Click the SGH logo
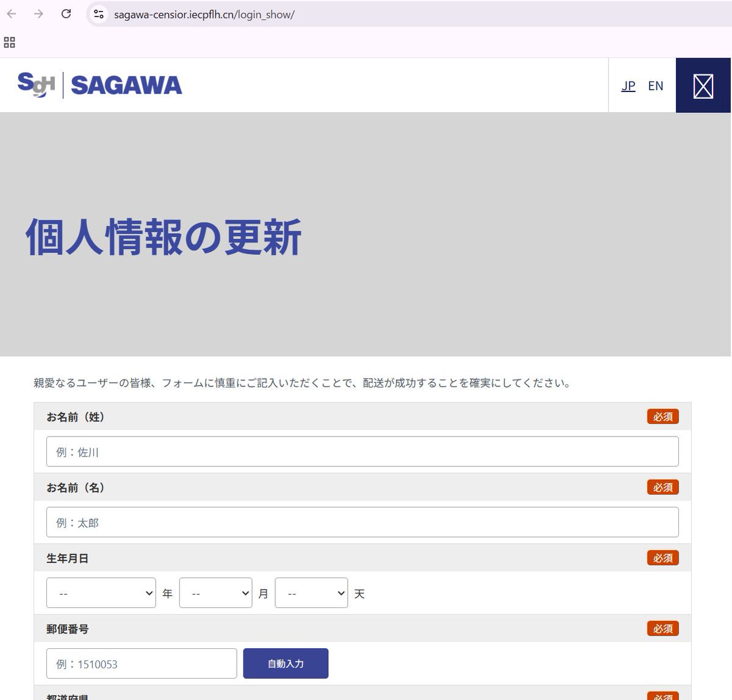732x700 pixels. click(37, 85)
